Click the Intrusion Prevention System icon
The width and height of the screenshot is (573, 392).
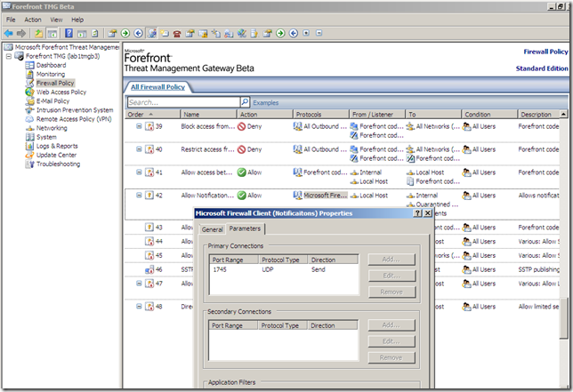click(x=30, y=110)
